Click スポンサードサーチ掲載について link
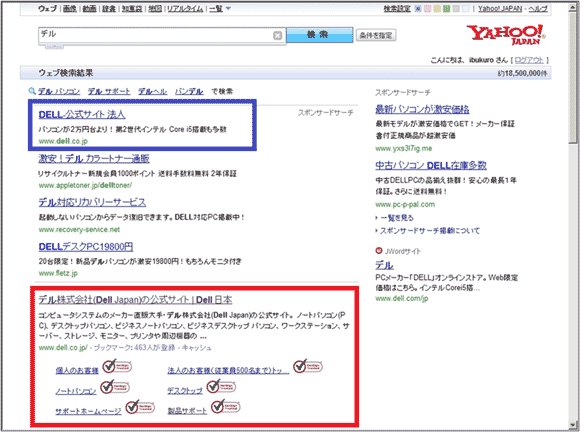The height and width of the screenshot is (432, 580). click(430, 231)
